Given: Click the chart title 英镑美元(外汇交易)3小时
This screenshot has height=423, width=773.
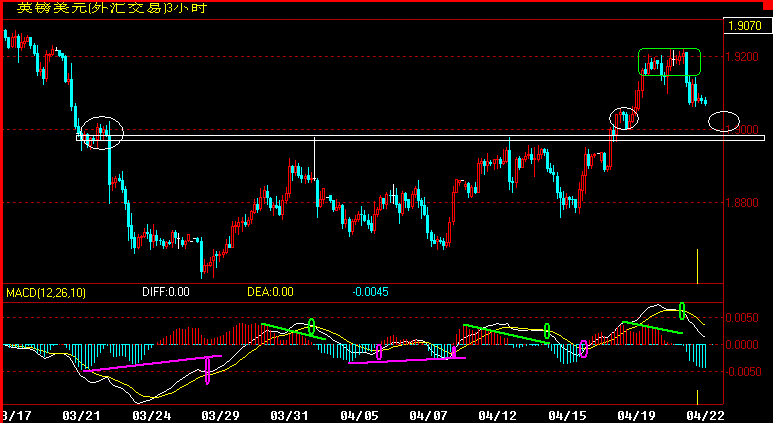Looking at the screenshot, I should (112, 8).
